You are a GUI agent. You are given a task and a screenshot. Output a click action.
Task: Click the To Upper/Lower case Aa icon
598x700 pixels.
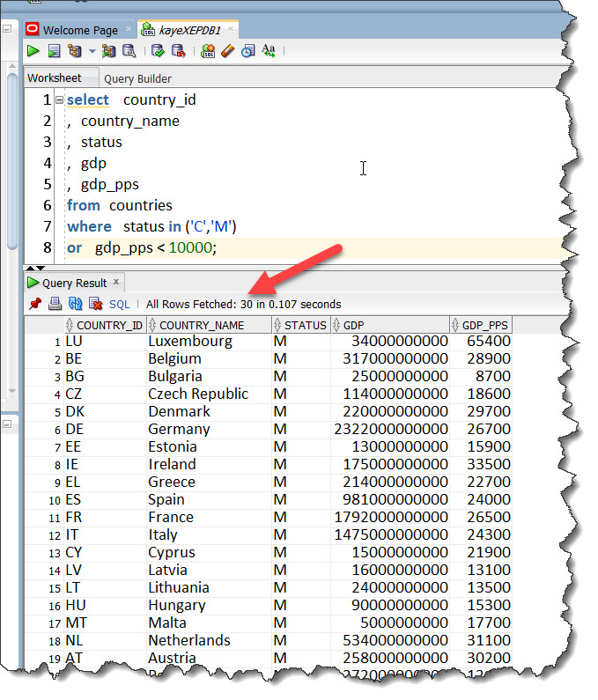[269, 51]
